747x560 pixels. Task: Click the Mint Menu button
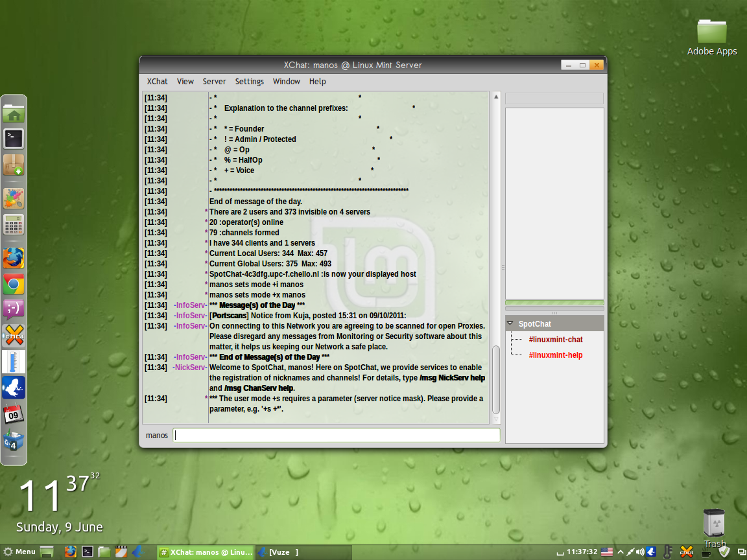pos(19,552)
